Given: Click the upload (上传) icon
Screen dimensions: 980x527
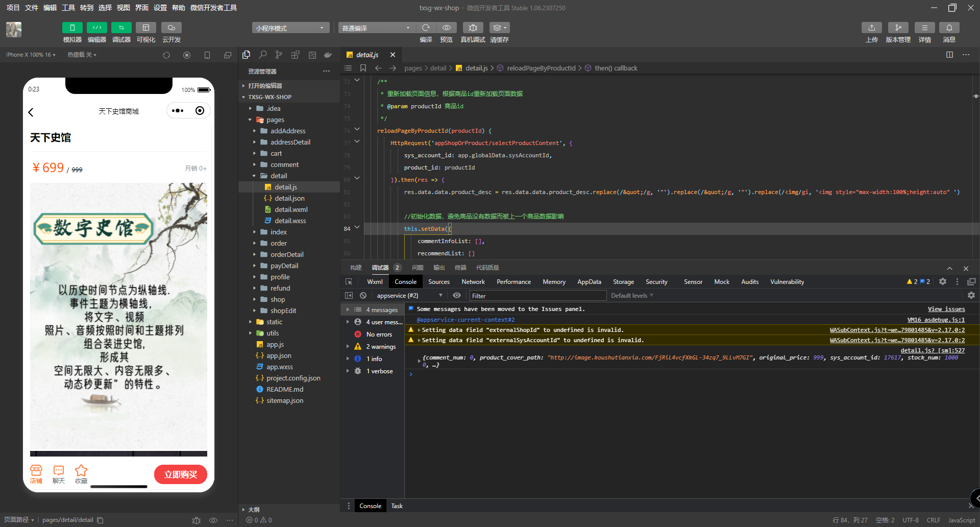Looking at the screenshot, I should coord(872,28).
